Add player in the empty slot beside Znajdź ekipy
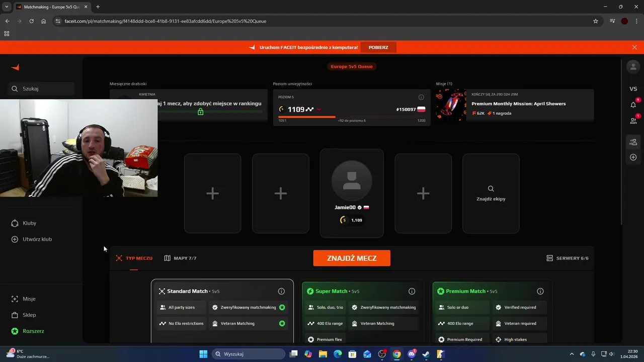 [x=423, y=194]
